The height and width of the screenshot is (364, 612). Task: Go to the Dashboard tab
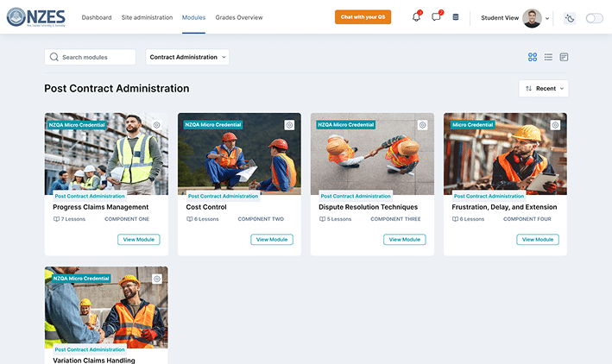97,17
